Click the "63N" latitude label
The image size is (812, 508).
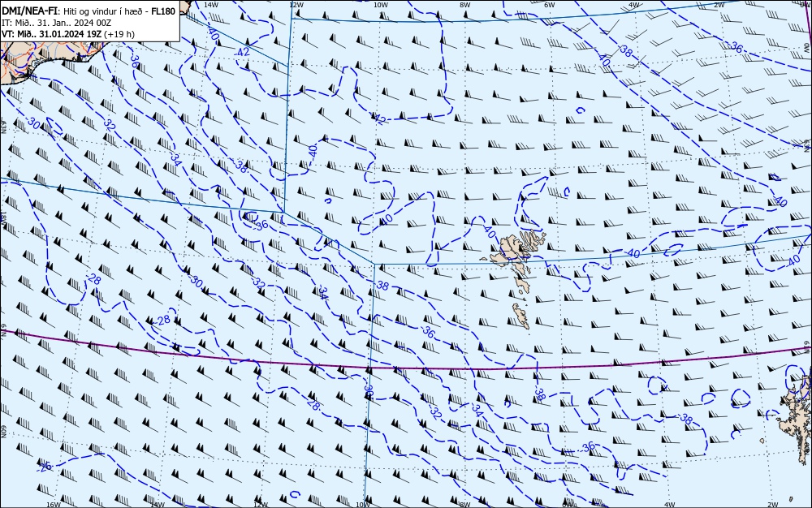(3, 127)
